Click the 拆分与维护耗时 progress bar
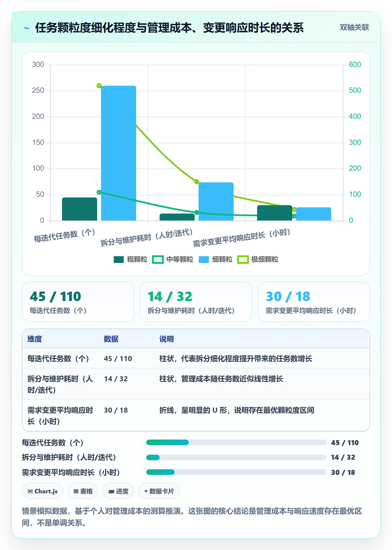This screenshot has width=392, height=550. (236, 457)
